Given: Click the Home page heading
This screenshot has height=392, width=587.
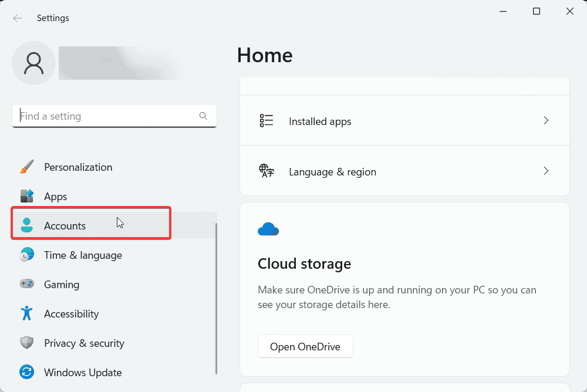Looking at the screenshot, I should (265, 55).
